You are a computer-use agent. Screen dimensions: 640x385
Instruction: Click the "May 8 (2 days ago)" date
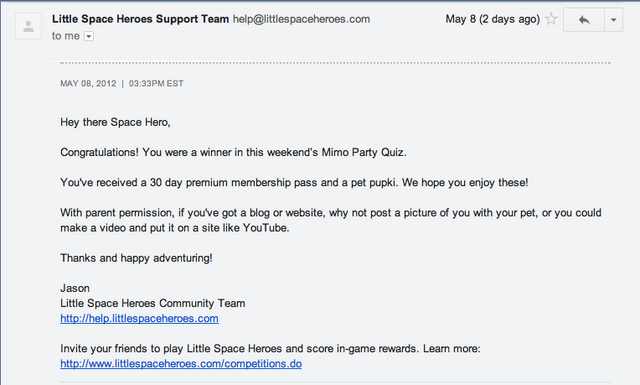(x=493, y=19)
